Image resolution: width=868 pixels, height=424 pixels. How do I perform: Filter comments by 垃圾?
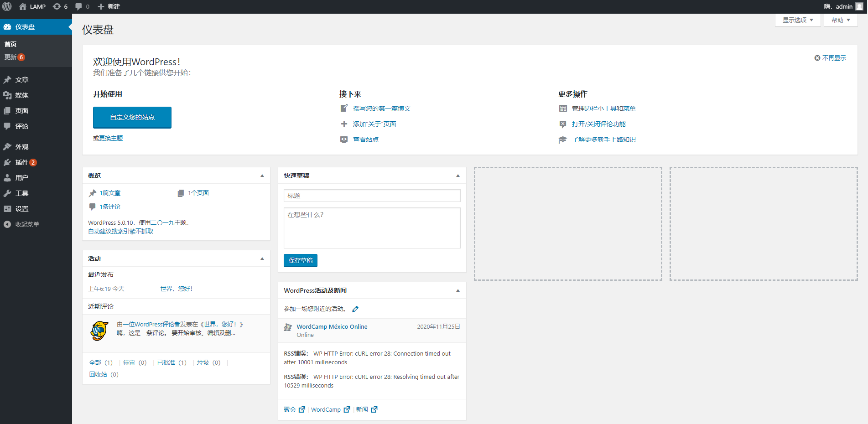pyautogui.click(x=203, y=362)
